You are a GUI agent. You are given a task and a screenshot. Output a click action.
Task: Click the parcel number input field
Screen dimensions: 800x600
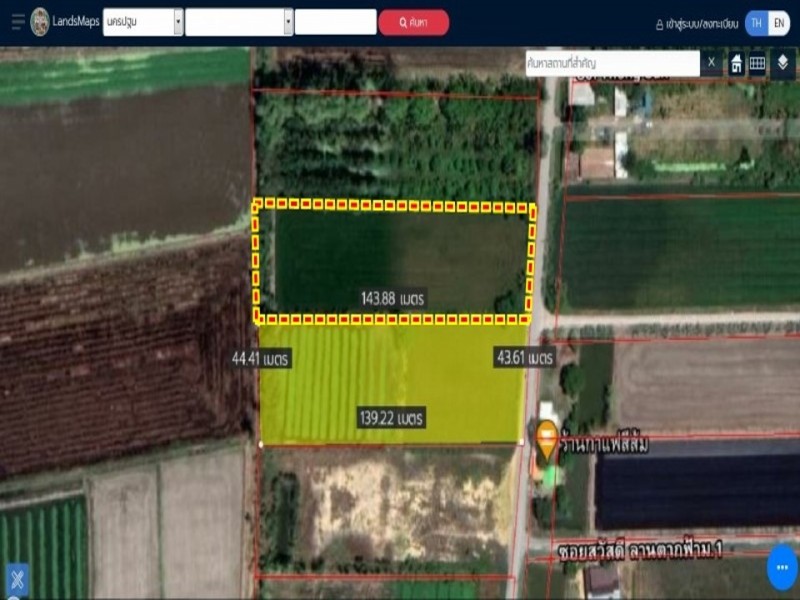click(335, 22)
